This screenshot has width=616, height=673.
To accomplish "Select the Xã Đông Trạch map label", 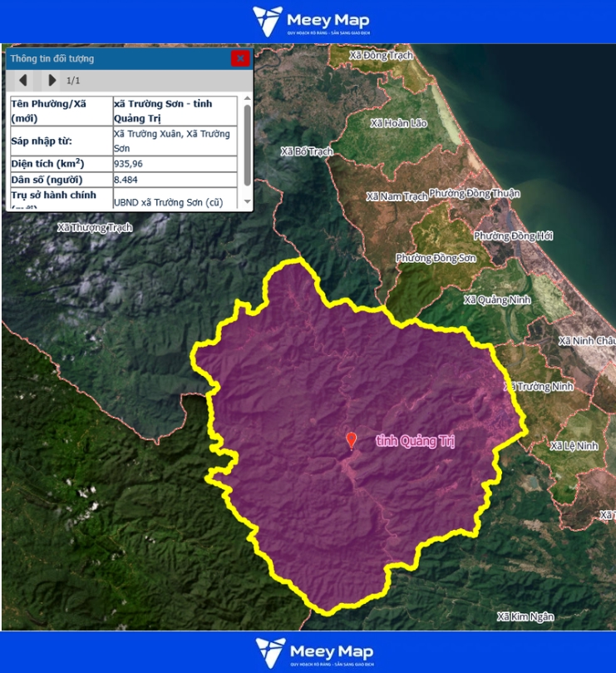I will (382, 56).
